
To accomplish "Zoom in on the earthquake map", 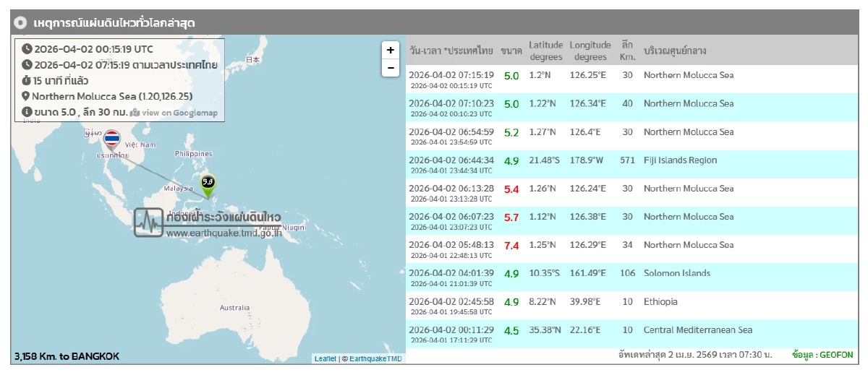I will pos(390,50).
